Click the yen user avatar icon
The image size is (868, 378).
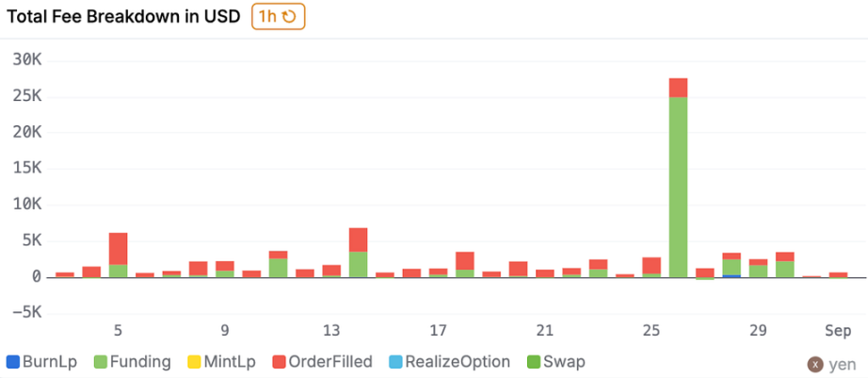pos(815,364)
